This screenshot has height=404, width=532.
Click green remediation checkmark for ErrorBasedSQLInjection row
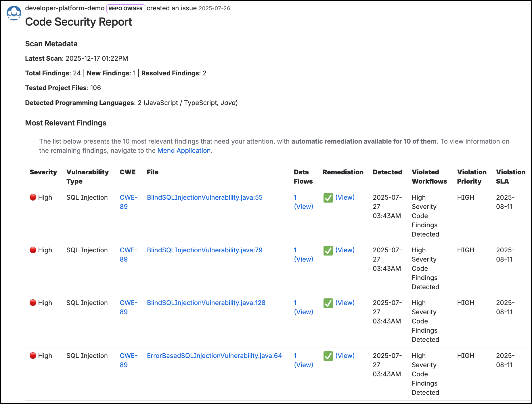[x=328, y=356]
